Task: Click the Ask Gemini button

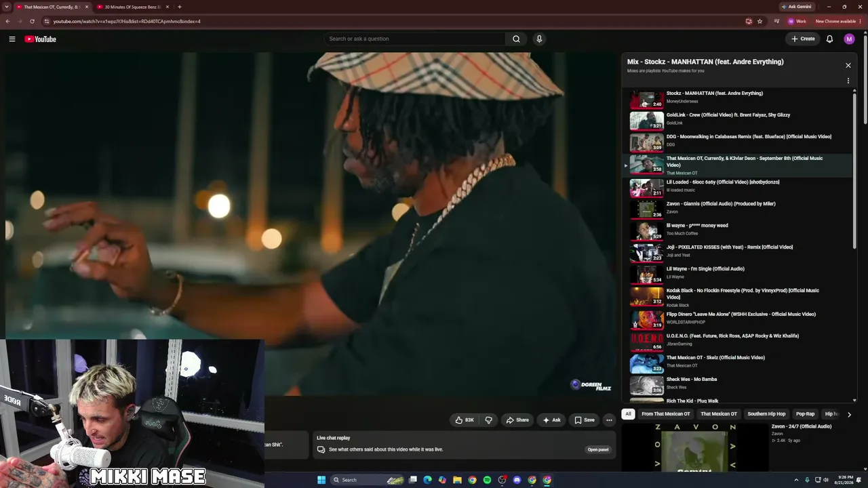Action: [x=796, y=7]
